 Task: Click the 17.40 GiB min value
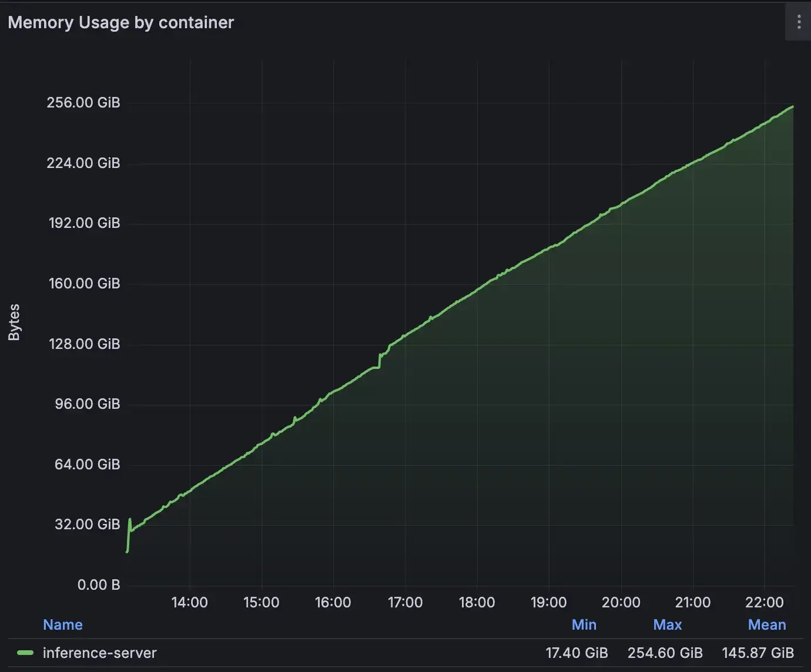[x=577, y=653]
